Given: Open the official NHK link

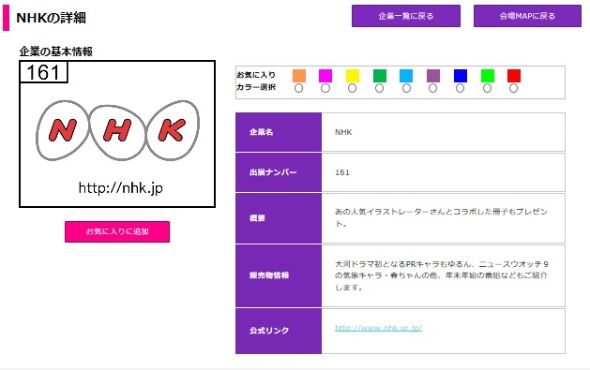Looking at the screenshot, I should (378, 328).
